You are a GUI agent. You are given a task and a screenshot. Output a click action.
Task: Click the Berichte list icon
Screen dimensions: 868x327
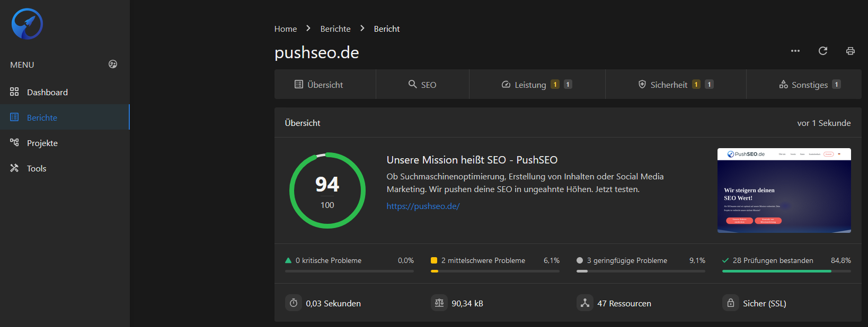(14, 117)
